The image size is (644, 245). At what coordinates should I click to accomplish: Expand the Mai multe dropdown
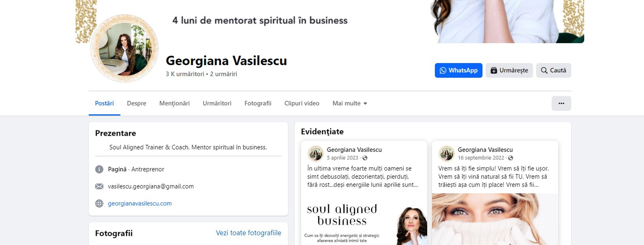tap(349, 103)
